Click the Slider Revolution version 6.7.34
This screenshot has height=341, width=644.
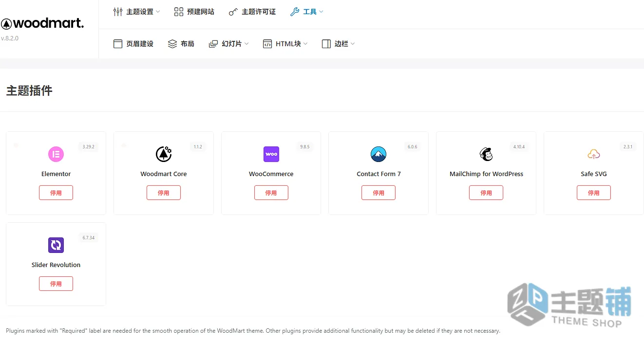pyautogui.click(x=89, y=237)
